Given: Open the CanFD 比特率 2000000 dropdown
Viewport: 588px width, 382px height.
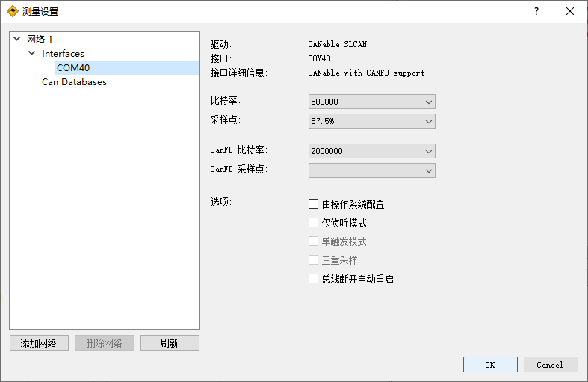Looking at the screenshot, I should tap(371, 151).
